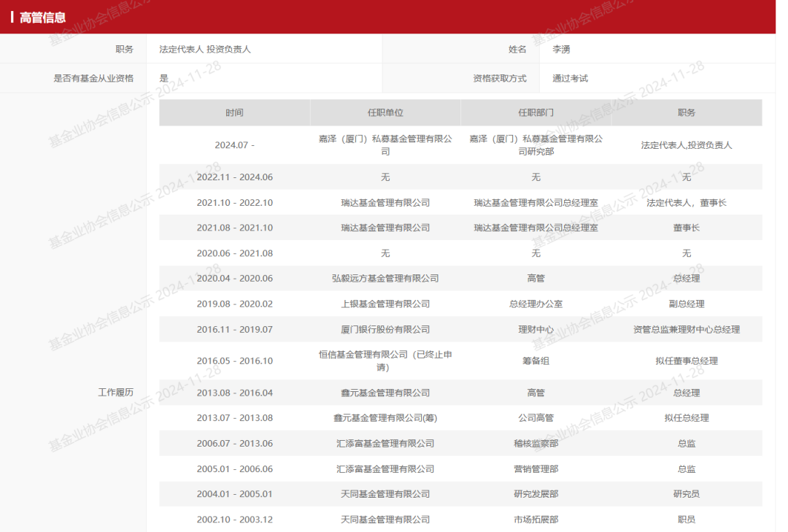The height and width of the screenshot is (532, 788).
Task: Click the 任职单位 column header
Action: [x=385, y=112]
